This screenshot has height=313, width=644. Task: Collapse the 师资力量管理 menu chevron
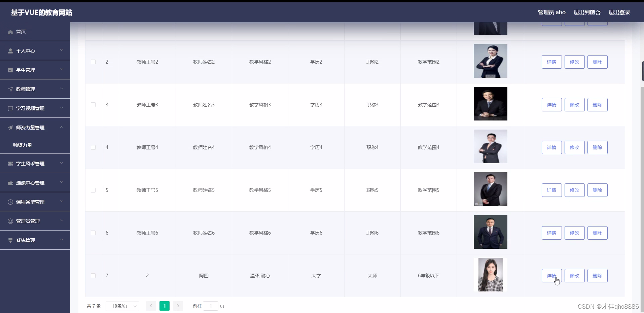[62, 127]
